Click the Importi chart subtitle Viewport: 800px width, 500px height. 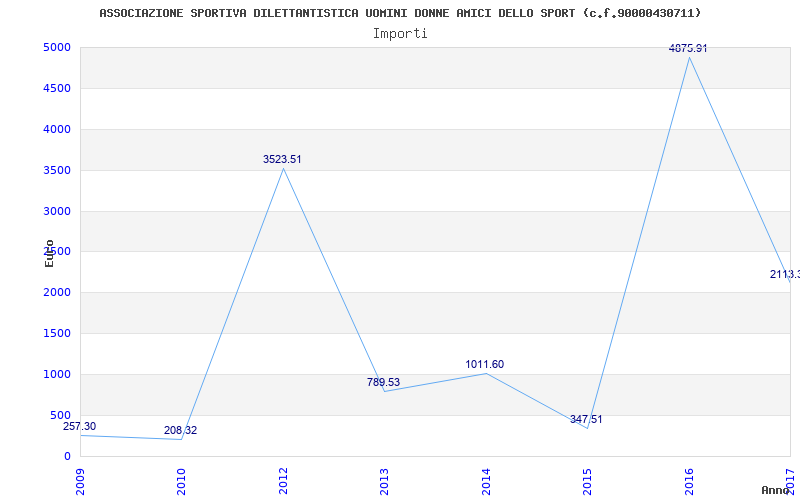(x=400, y=34)
